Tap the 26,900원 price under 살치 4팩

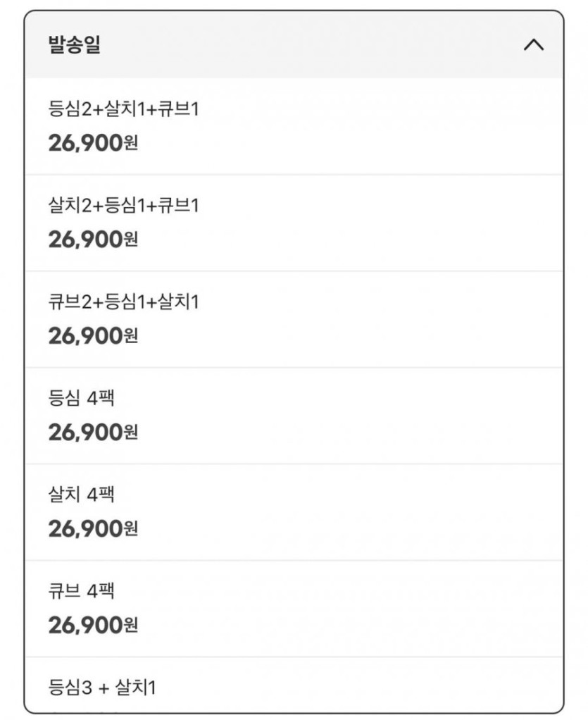(x=93, y=529)
